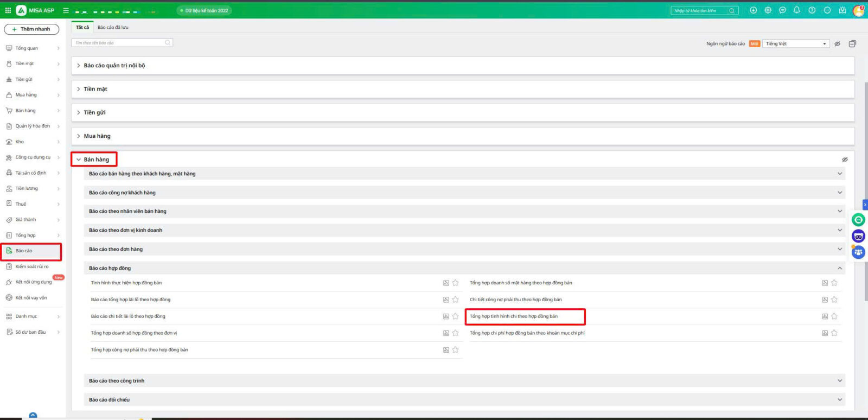The image size is (868, 420).
Task: Switch to the Báo cáo đã lưu tab
Action: click(113, 27)
